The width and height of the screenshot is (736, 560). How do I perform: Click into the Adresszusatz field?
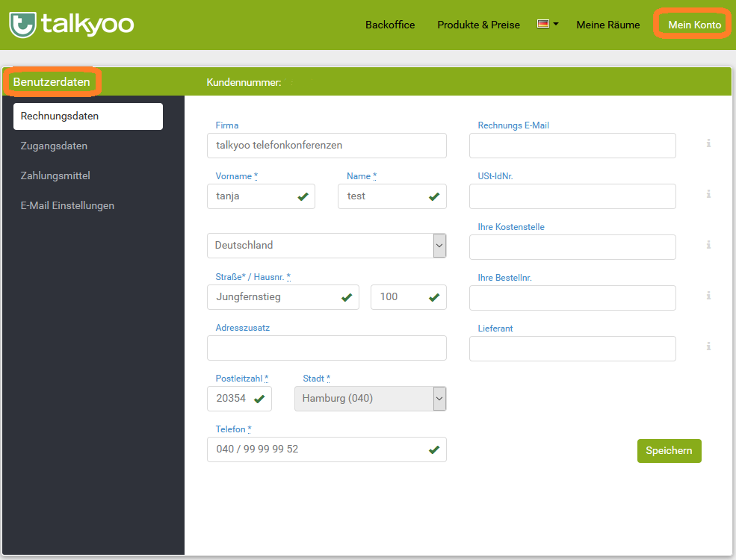(327, 348)
